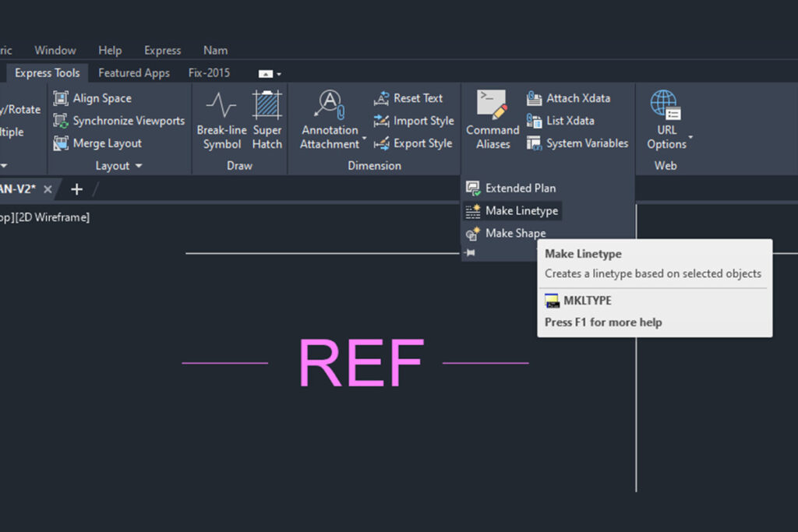Expand the Layout panel dropdown
Image resolution: width=798 pixels, height=532 pixels.
tap(139, 166)
